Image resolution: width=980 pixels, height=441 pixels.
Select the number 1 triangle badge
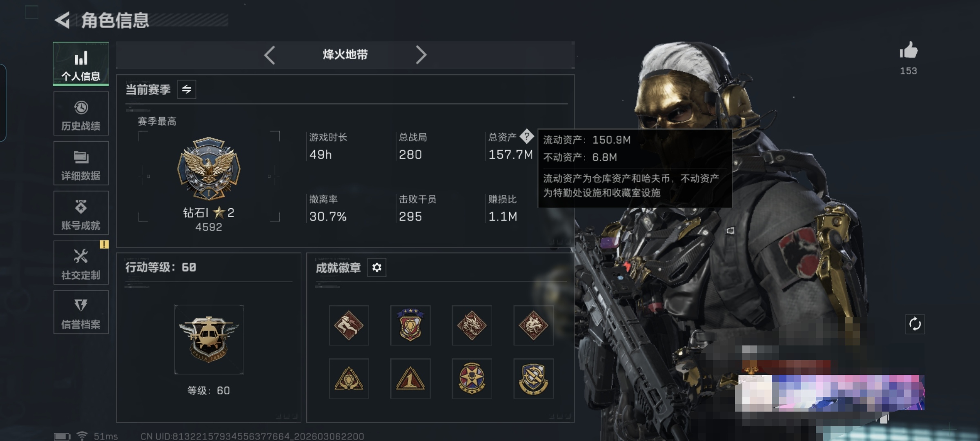tap(410, 379)
